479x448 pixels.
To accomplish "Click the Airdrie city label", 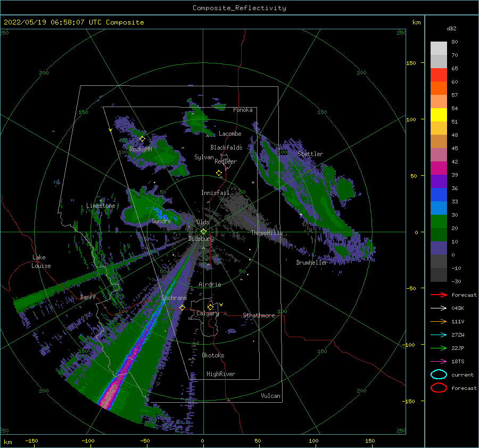I will coord(210,284).
